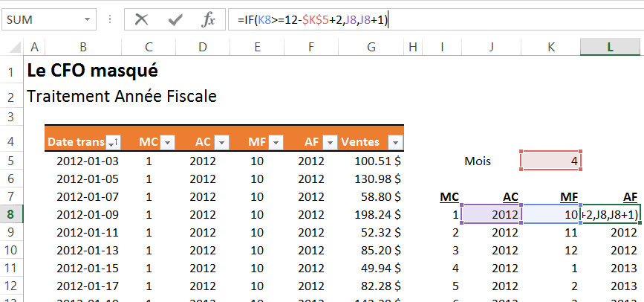
Task: Click the Select All corner triangle
Action: (13, 48)
